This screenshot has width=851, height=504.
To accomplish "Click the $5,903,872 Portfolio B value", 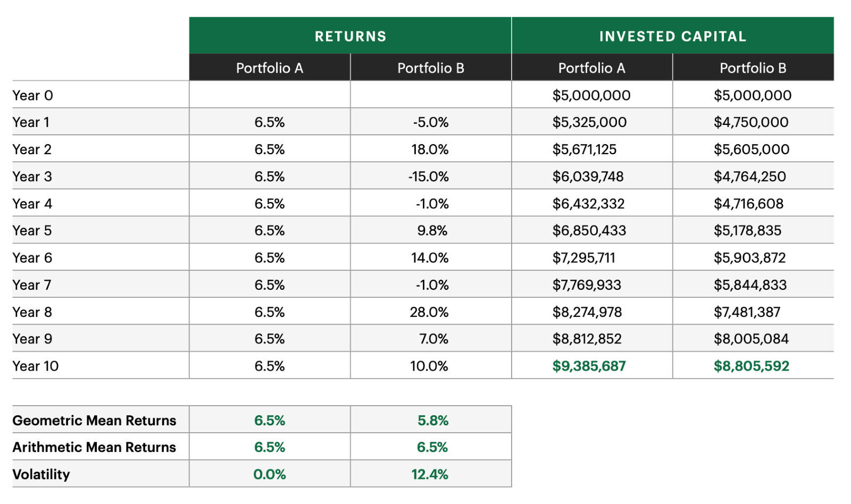I will click(x=749, y=258).
